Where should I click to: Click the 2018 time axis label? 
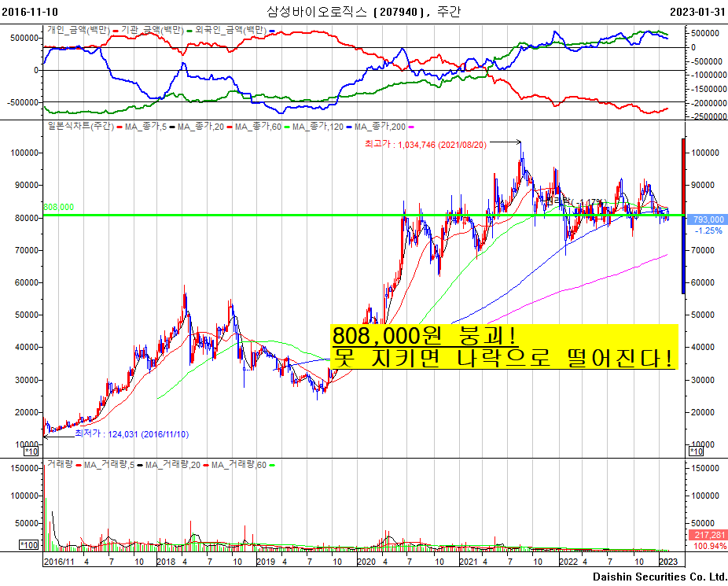click(166, 562)
